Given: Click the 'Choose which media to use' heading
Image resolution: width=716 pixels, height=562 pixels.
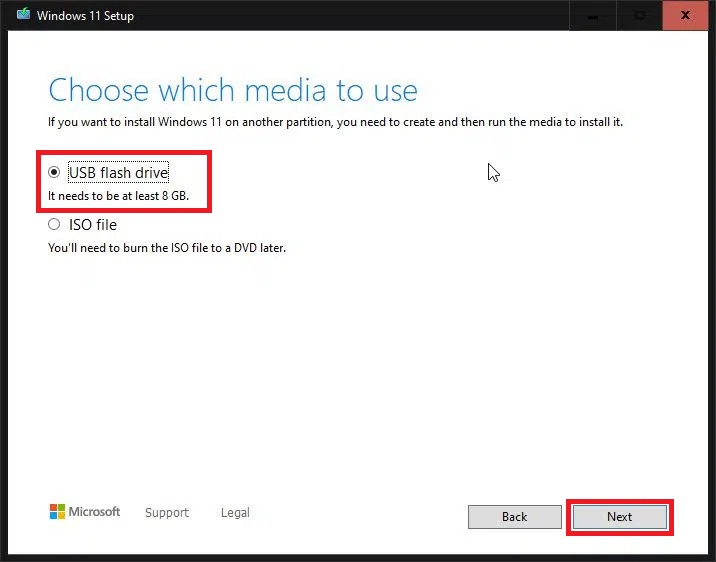Looking at the screenshot, I should coord(233,90).
